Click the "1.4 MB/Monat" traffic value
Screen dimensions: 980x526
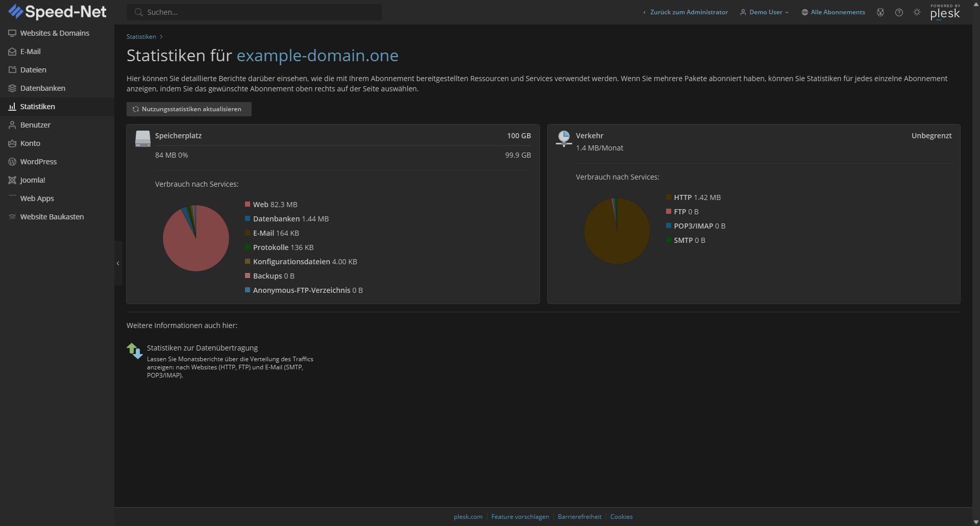coord(600,148)
